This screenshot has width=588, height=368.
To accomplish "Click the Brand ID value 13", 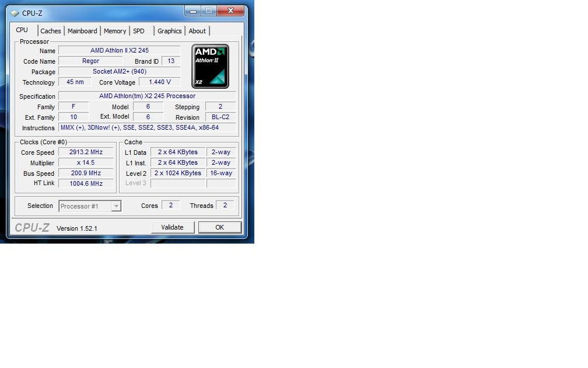I will (171, 61).
